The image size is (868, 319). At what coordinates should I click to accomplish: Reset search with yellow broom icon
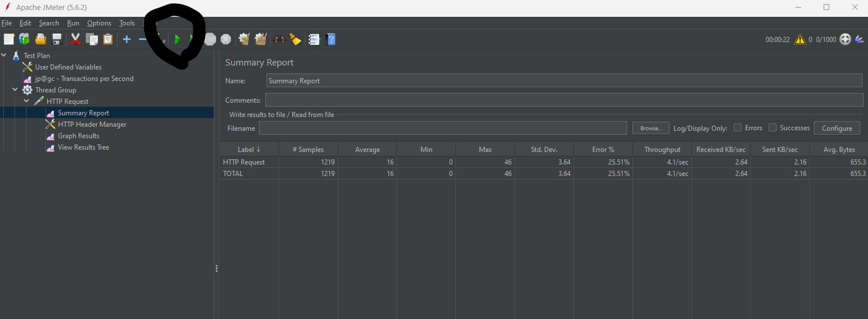tap(296, 39)
